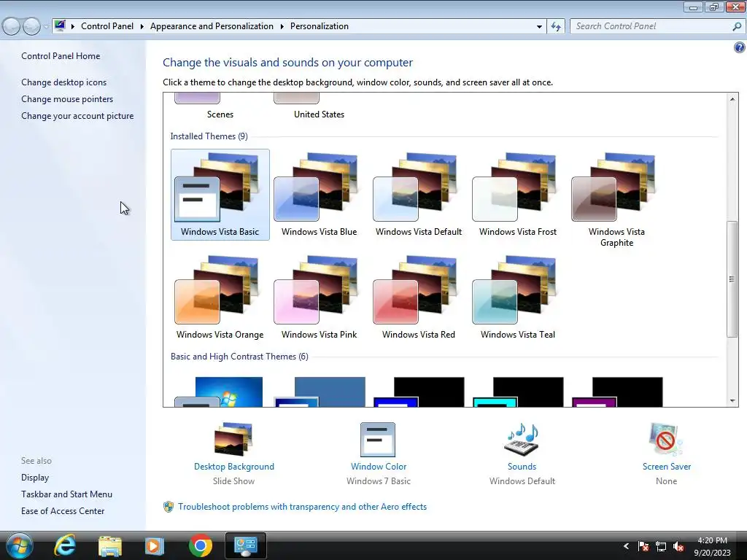Select the Scenes theme

[220, 106]
